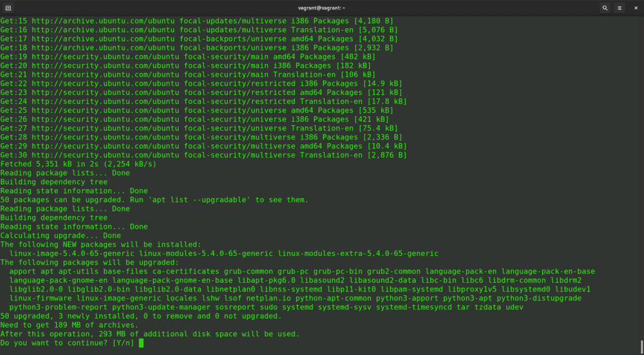Click the "python3-update-manager" package name
The width and height of the screenshot is (644, 355).
(x=161, y=307)
